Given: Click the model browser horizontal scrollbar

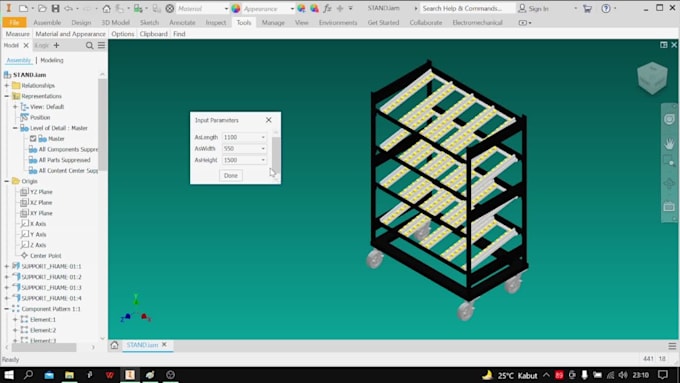Looking at the screenshot, I should [44, 347].
